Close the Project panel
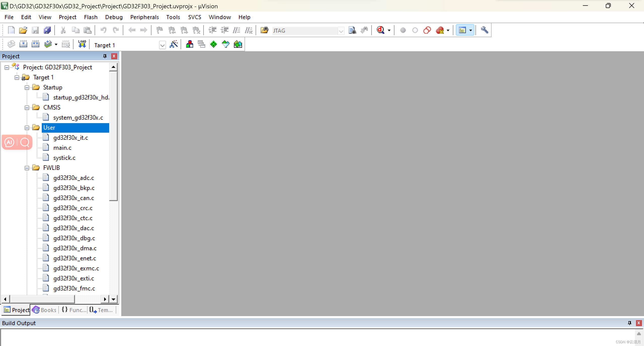Screen dimensions: 644x346 pos(114,56)
